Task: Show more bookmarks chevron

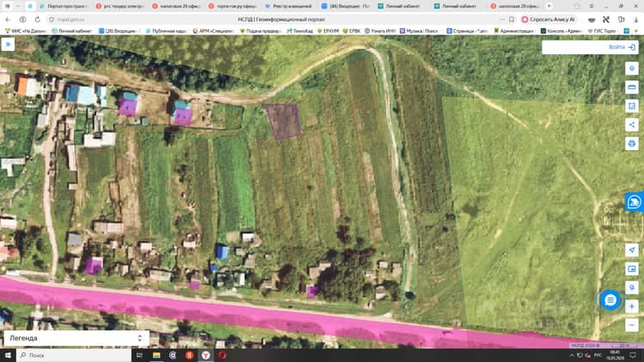Action: coord(637,31)
